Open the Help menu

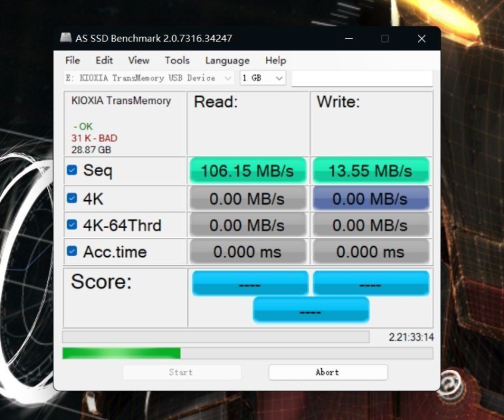click(275, 60)
